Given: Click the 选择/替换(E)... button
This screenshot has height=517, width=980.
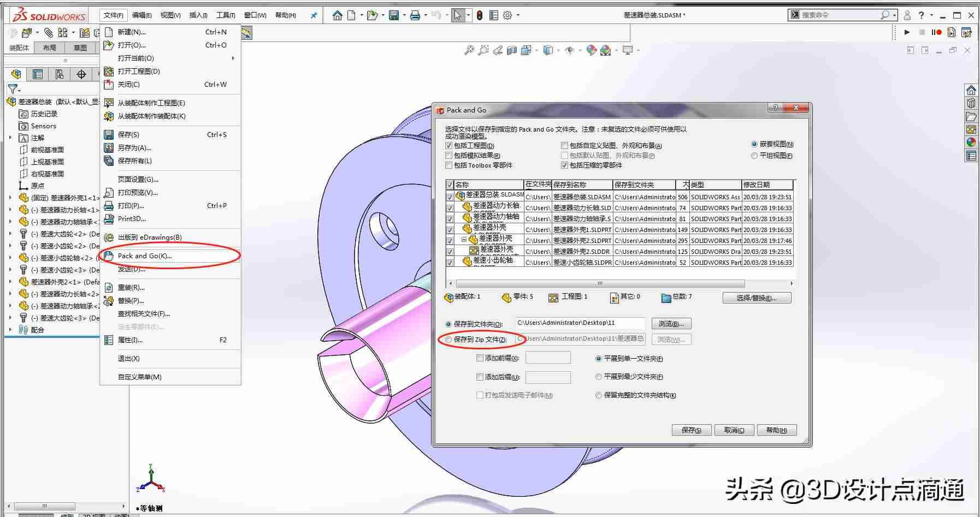Looking at the screenshot, I should (x=757, y=298).
